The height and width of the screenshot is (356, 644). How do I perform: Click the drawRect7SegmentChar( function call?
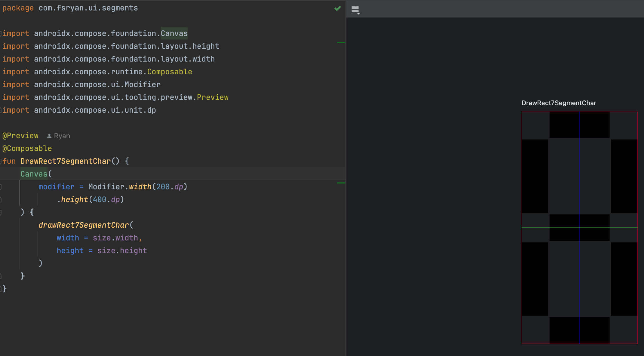click(x=86, y=225)
